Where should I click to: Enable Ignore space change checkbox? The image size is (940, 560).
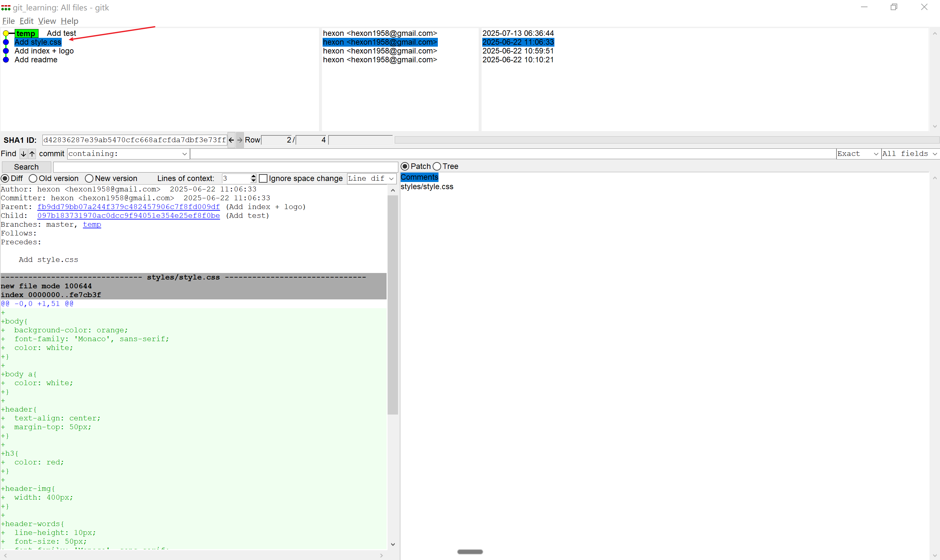coord(263,178)
